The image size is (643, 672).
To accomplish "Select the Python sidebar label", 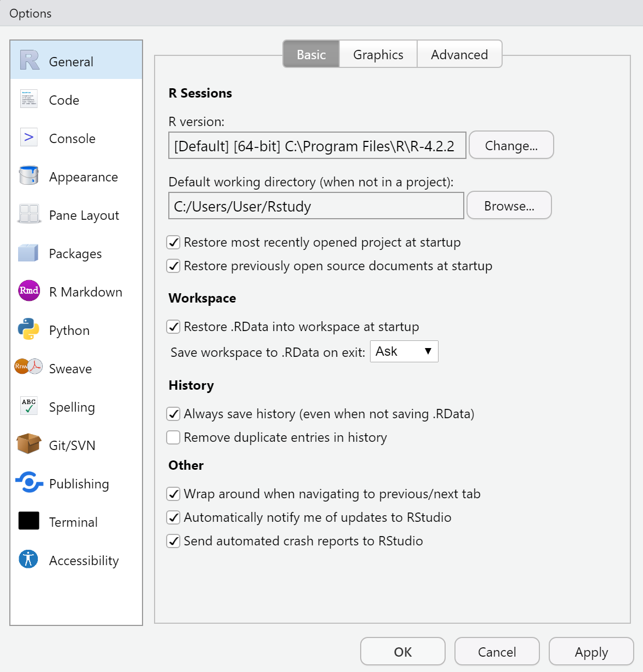I will (69, 331).
